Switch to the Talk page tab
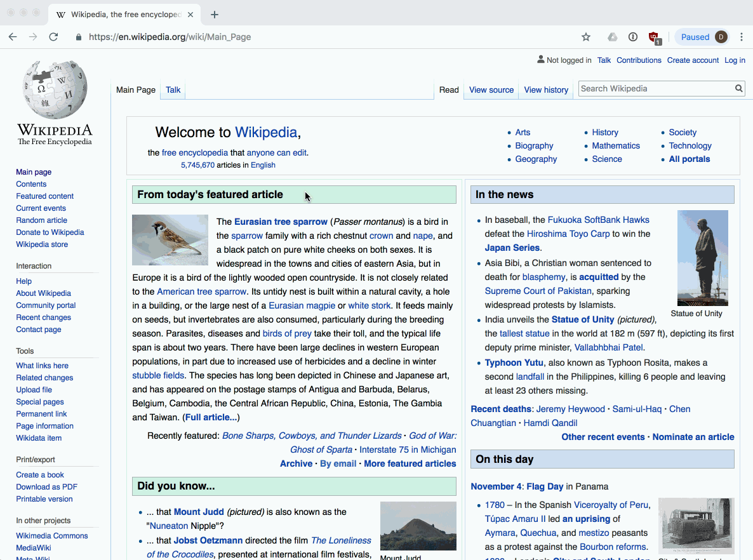 click(173, 90)
